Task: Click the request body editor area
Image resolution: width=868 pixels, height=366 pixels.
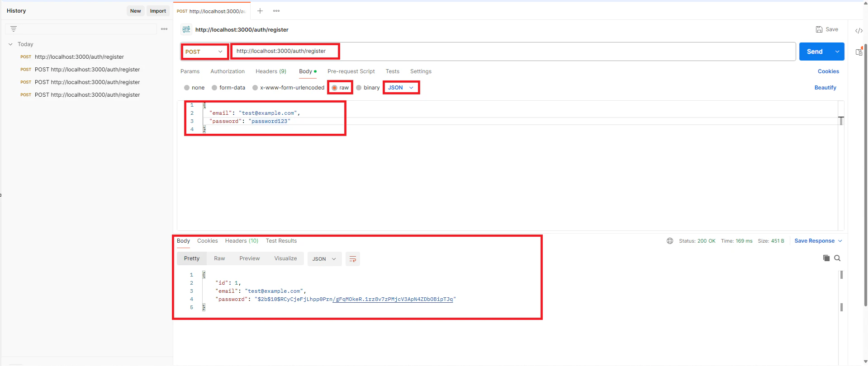Action: coord(507,165)
